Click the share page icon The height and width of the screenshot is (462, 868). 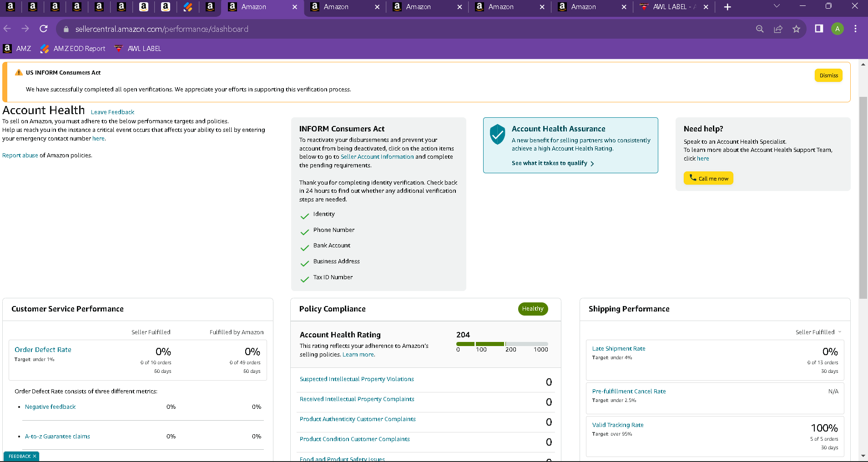tap(778, 29)
